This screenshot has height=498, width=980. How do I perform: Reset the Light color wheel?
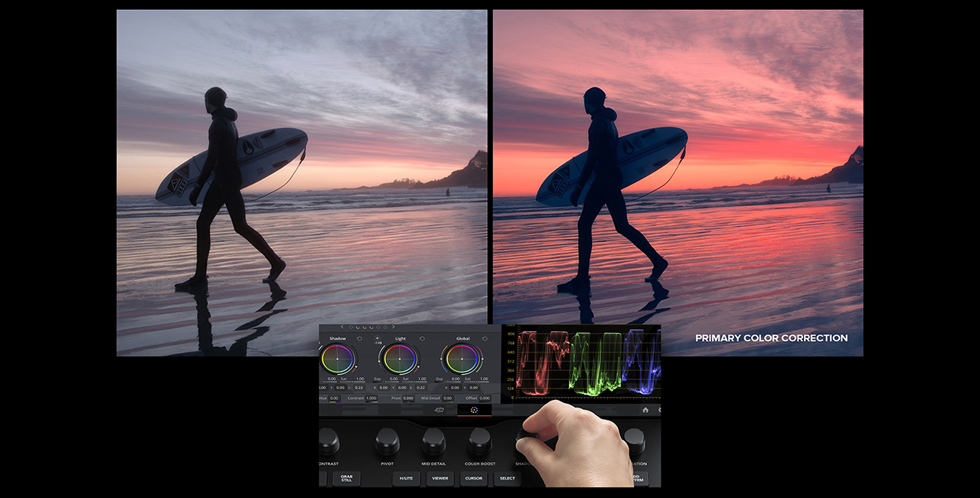(423, 338)
